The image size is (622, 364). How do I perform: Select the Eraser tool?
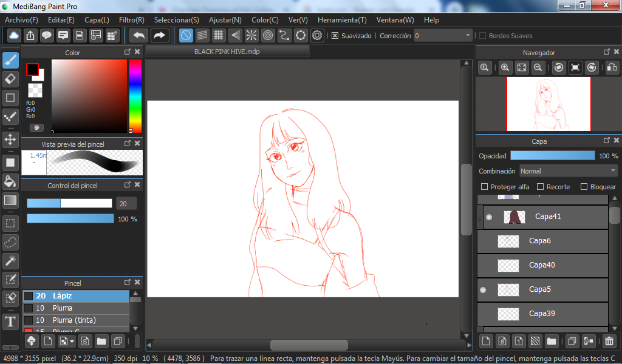click(x=11, y=79)
